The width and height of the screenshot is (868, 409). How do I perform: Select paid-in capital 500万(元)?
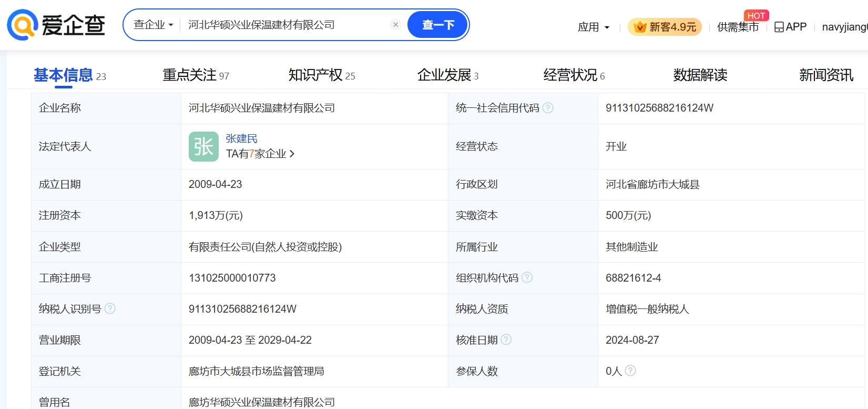coord(628,215)
